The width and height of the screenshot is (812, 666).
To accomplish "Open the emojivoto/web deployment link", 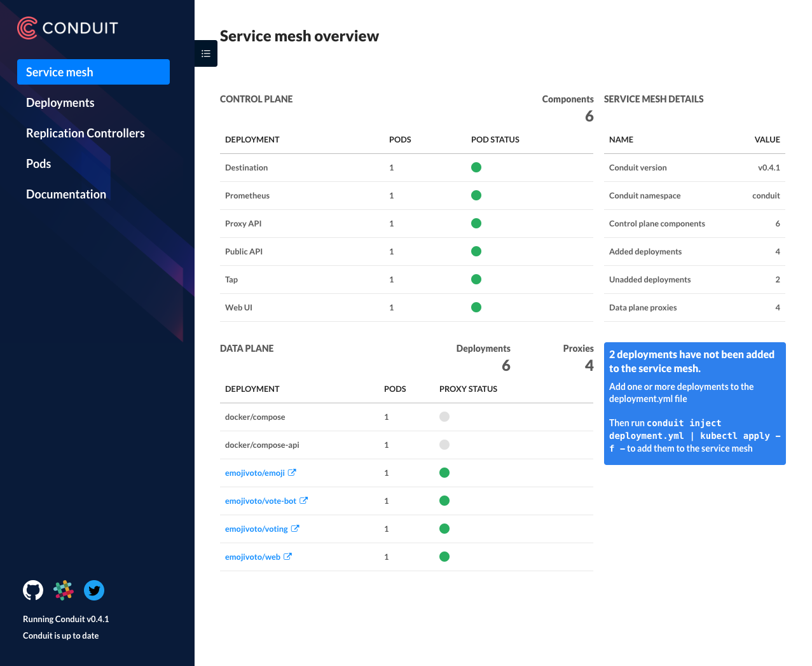I will pyautogui.click(x=252, y=557).
